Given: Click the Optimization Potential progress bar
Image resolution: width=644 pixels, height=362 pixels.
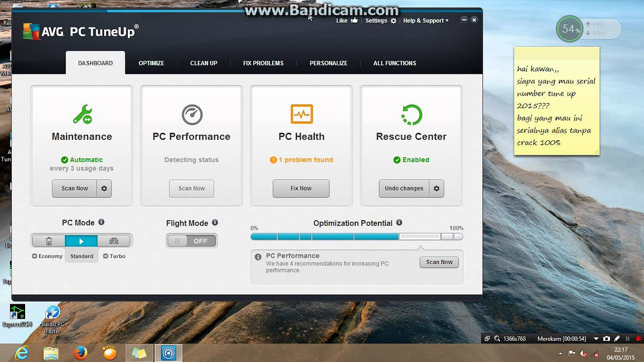Looking at the screenshot, I should point(357,236).
